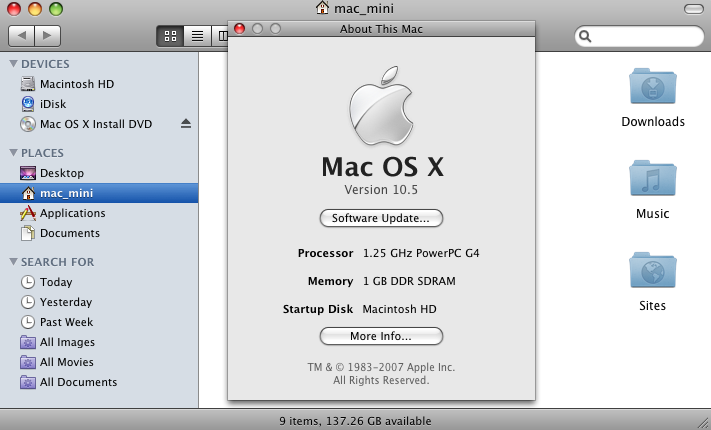
Task: Switch Finder to icon view
Action: point(170,36)
